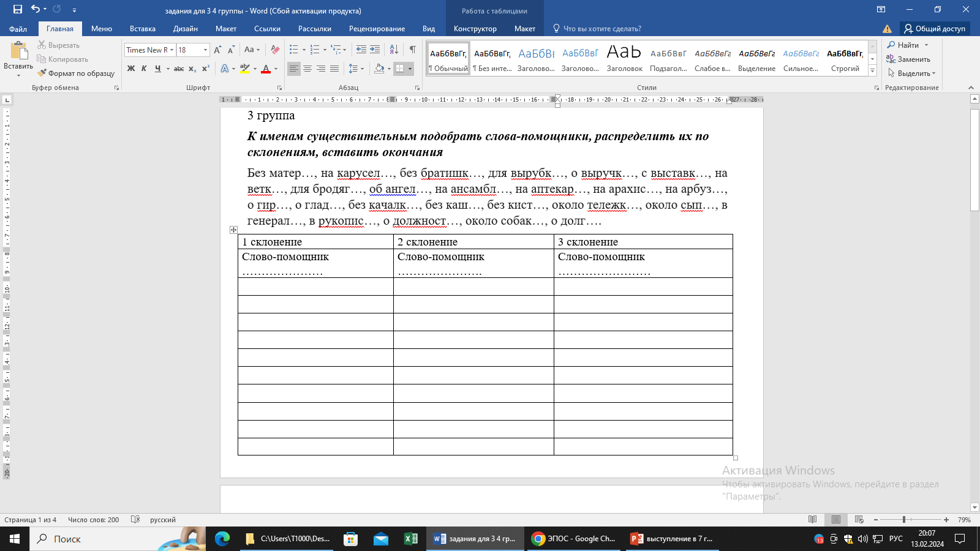Click the bulleted list icon
Viewport: 980px width, 551px height.
(x=294, y=50)
